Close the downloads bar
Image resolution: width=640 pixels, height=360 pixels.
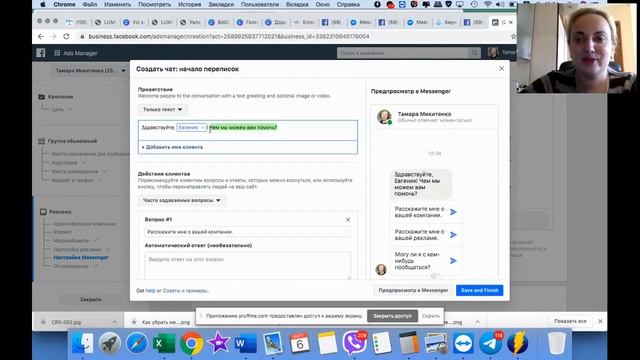[x=600, y=321]
